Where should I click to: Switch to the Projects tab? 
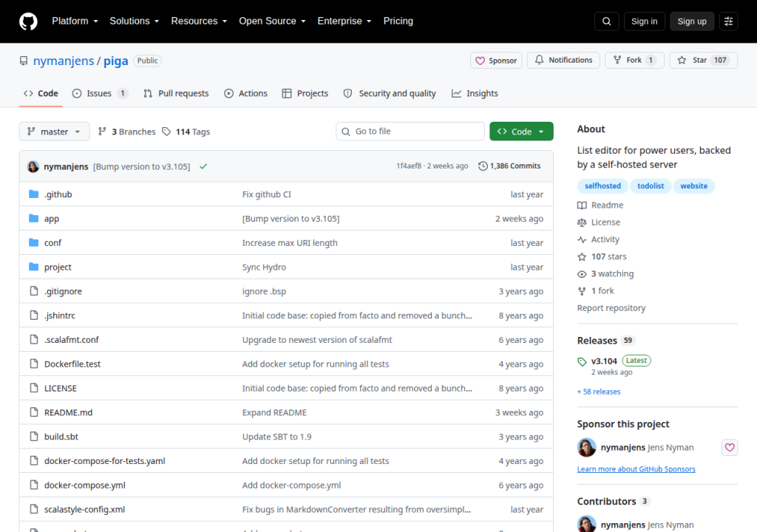click(305, 94)
